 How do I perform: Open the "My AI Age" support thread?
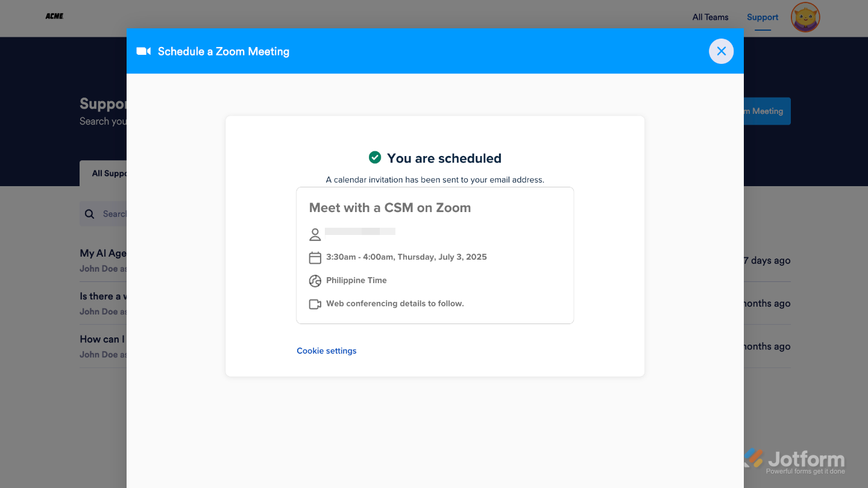[102, 253]
